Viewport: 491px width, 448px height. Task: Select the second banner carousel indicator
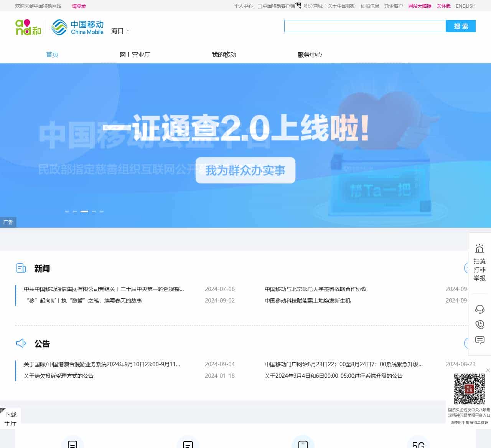click(75, 212)
